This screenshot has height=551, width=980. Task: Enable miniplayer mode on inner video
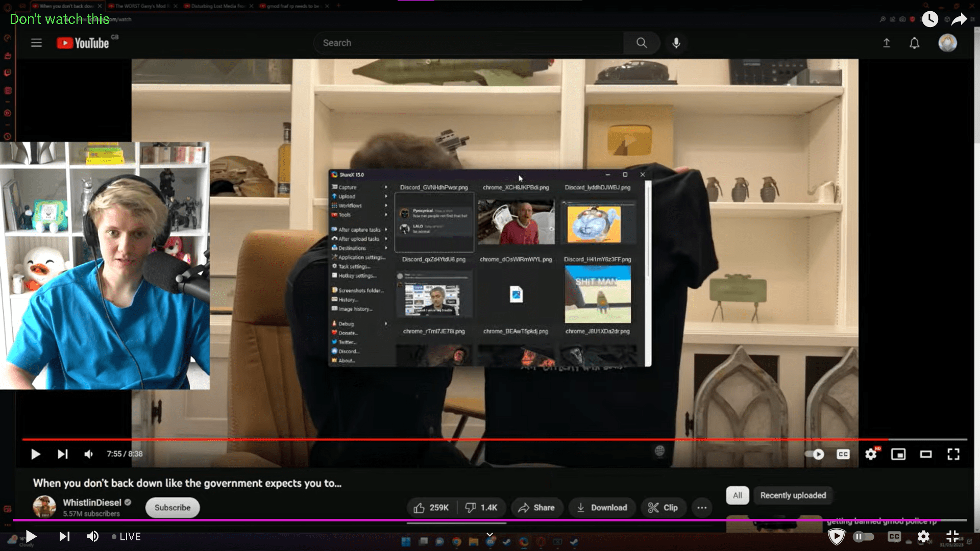[898, 454]
